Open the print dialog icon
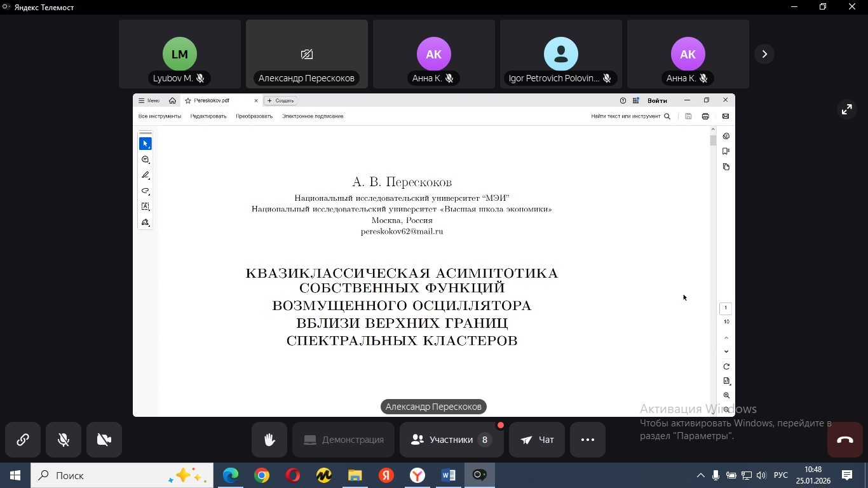Image resolution: width=868 pixels, height=488 pixels. coord(705,116)
